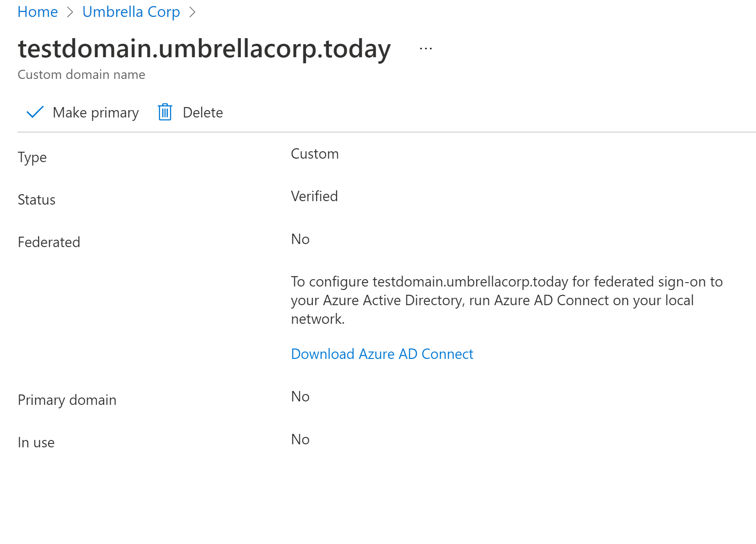Go to the Home breadcrumb
This screenshot has width=756, height=544.
38,12
